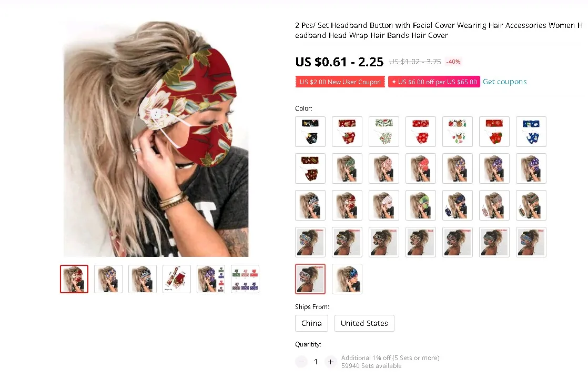
Task: Open the measurement diagram gallery thumbnail
Action: coord(177,279)
